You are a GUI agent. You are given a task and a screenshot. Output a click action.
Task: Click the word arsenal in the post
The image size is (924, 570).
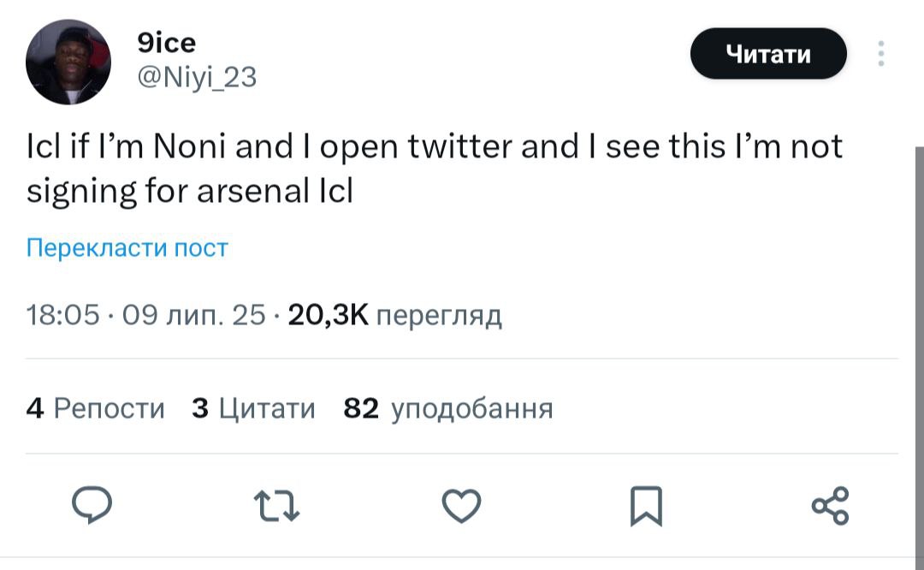coord(247,190)
